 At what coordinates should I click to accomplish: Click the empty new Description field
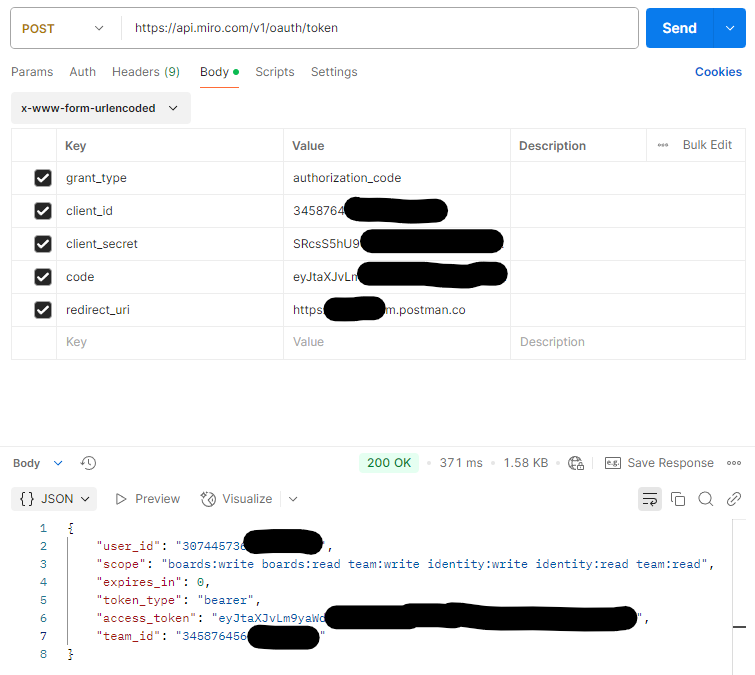pos(628,342)
